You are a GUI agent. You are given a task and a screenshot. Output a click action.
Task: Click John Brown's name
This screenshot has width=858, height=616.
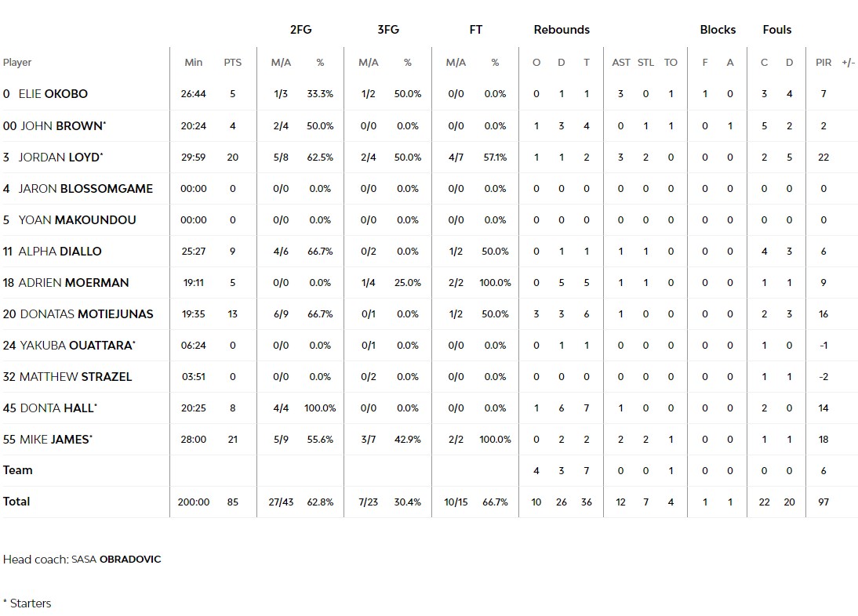62,125
